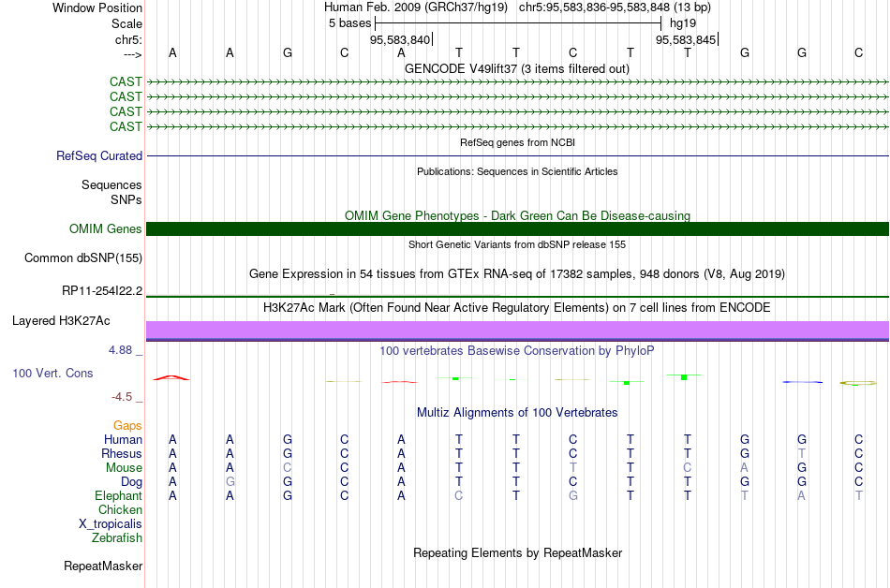Screen dimensions: 890x588
Task: Click the 95,583,845 coordinate marker
Action: tap(686, 39)
